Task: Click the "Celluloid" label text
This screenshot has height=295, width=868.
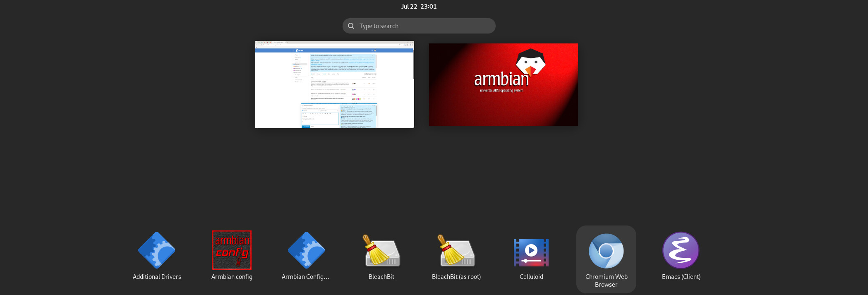Action: (531, 277)
